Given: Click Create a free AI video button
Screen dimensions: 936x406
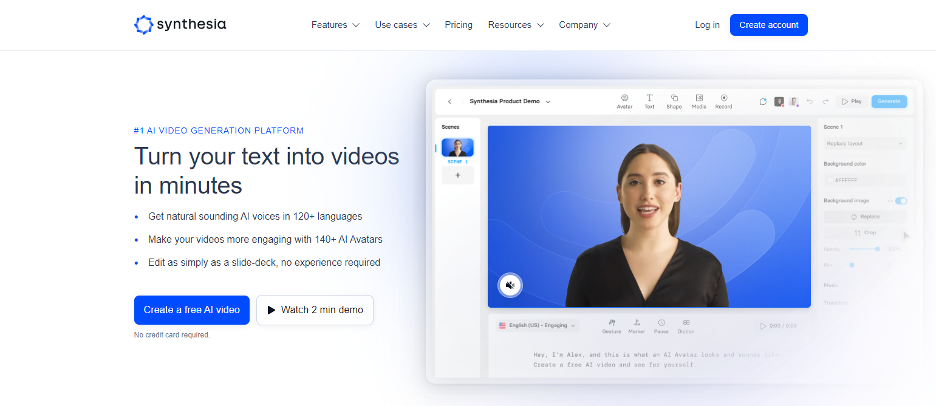Looking at the screenshot, I should pos(192,310).
